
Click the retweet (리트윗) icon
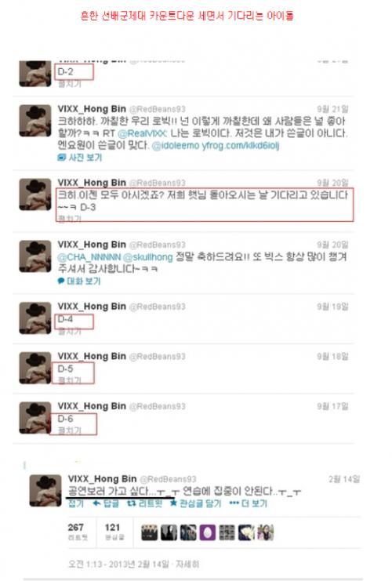point(131,503)
